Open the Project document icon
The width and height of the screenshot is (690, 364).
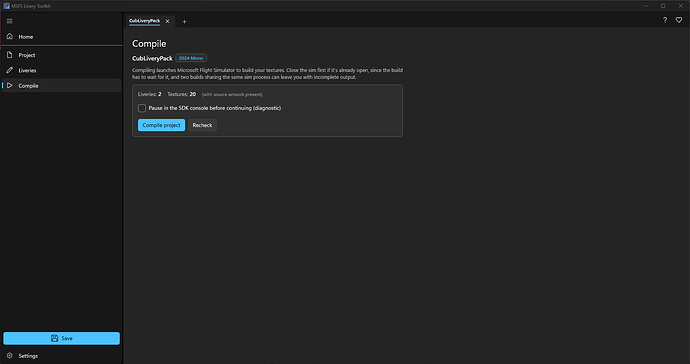pos(10,55)
